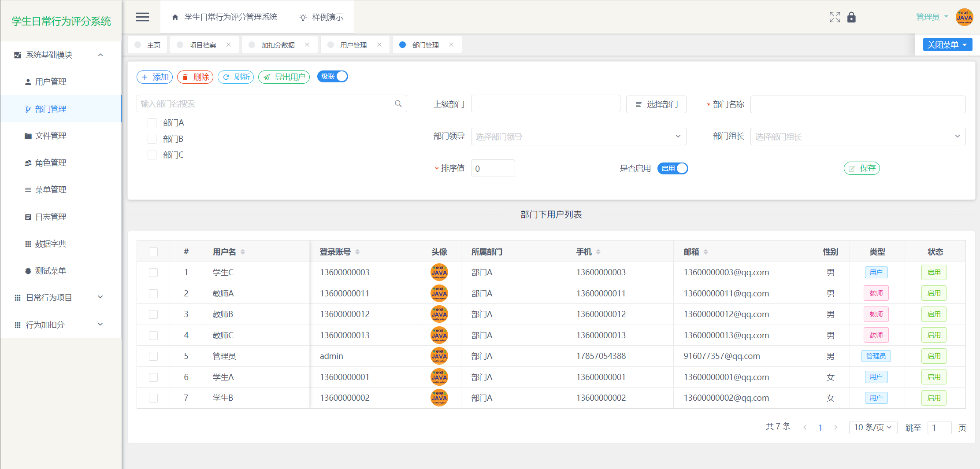The width and height of the screenshot is (980, 469).
Task: Toggle the 级联 switch
Action: pyautogui.click(x=333, y=77)
